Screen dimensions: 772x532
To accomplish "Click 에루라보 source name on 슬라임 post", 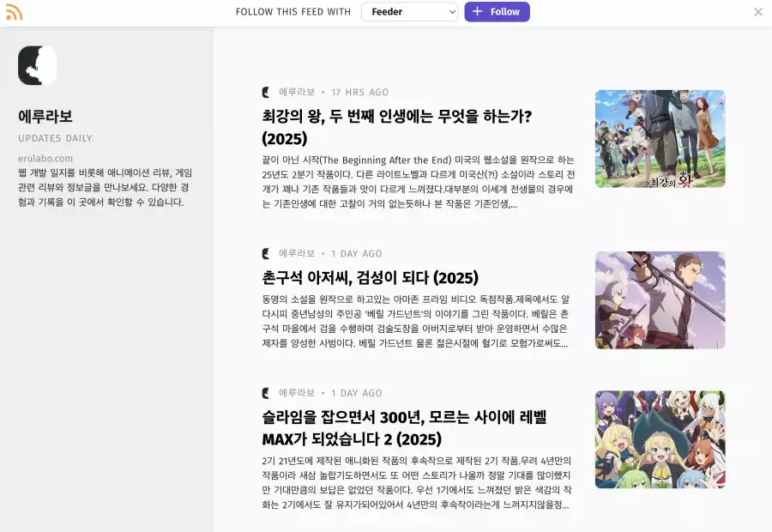I will (297, 393).
